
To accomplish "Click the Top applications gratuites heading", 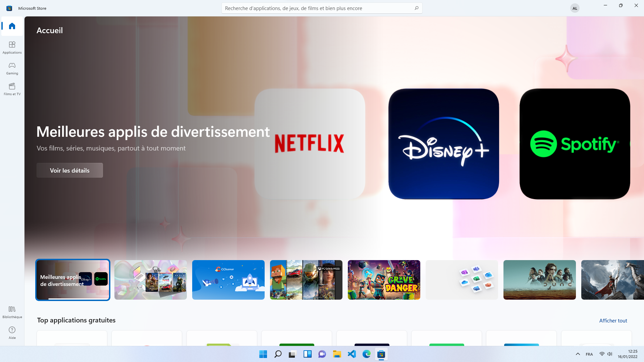I will click(76, 320).
